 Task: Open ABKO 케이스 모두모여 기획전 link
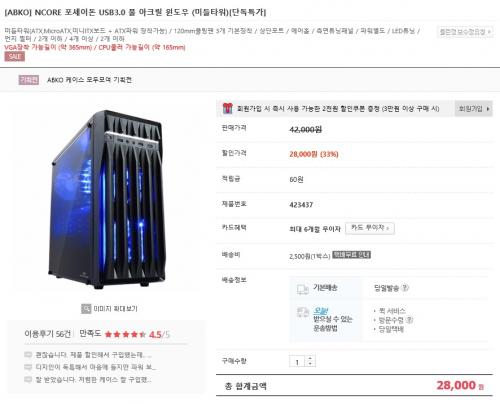coord(89,80)
